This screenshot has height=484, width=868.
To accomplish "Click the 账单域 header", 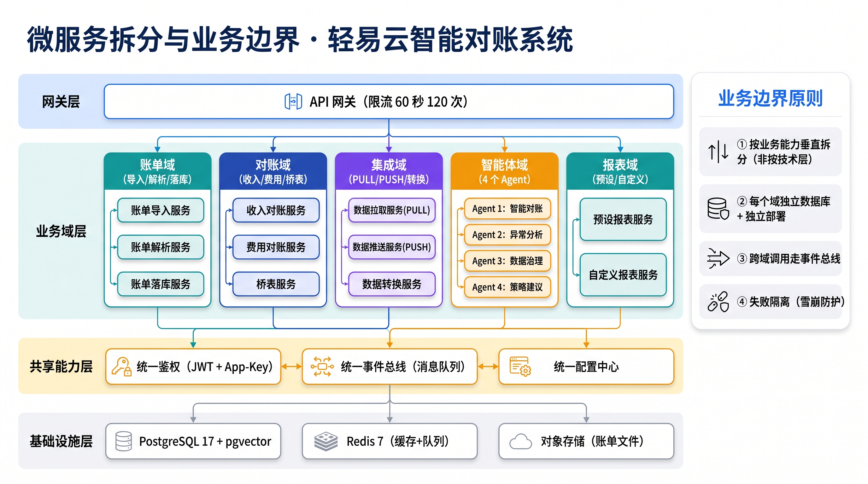I will [157, 171].
